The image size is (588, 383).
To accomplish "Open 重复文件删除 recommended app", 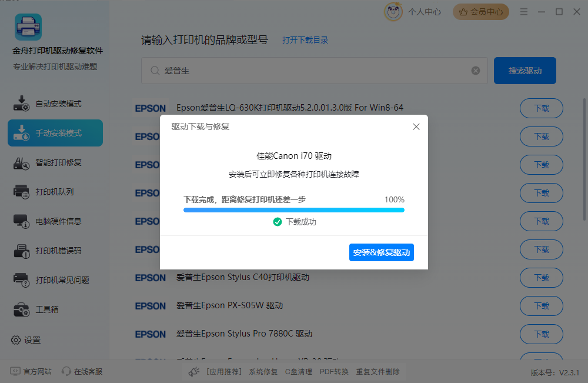I will (x=377, y=371).
